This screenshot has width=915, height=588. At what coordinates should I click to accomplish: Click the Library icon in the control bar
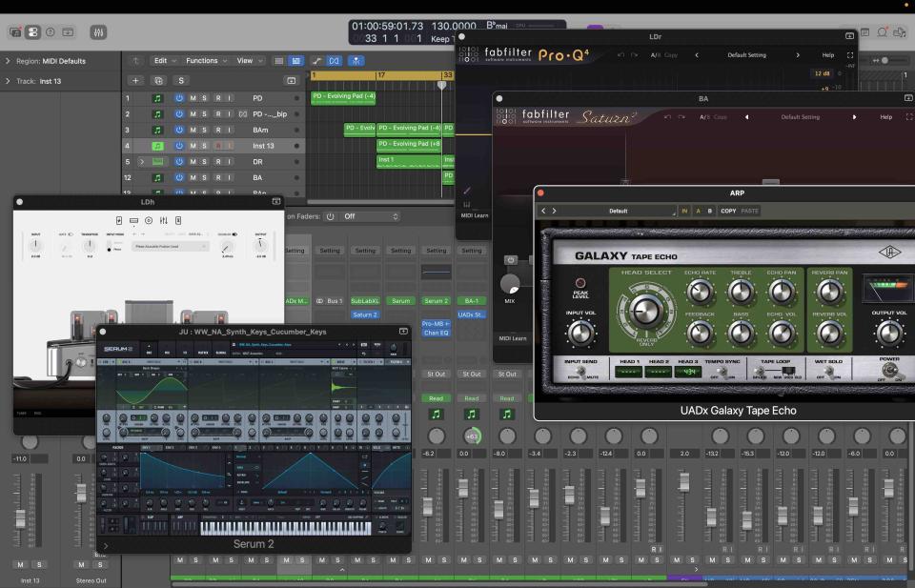[15, 32]
